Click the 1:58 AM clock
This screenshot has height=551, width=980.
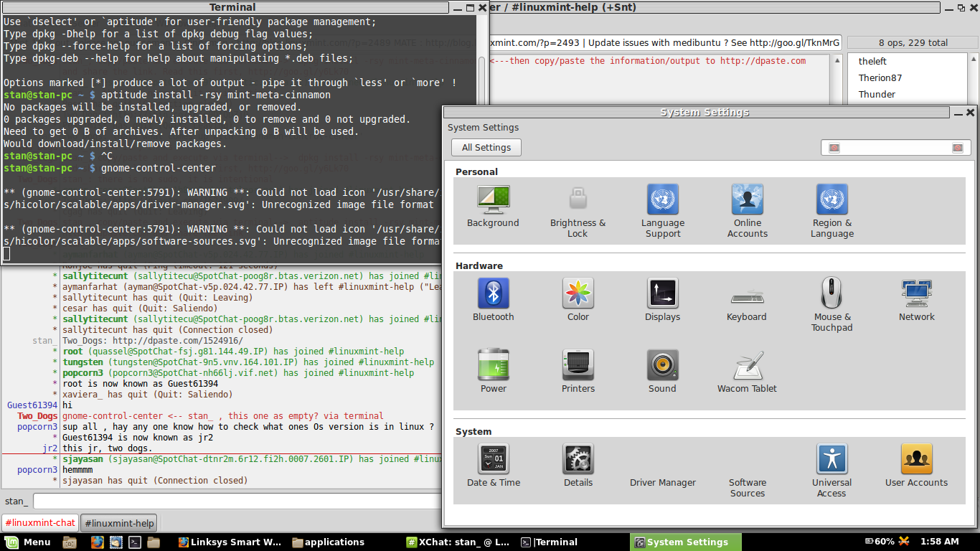tap(941, 542)
